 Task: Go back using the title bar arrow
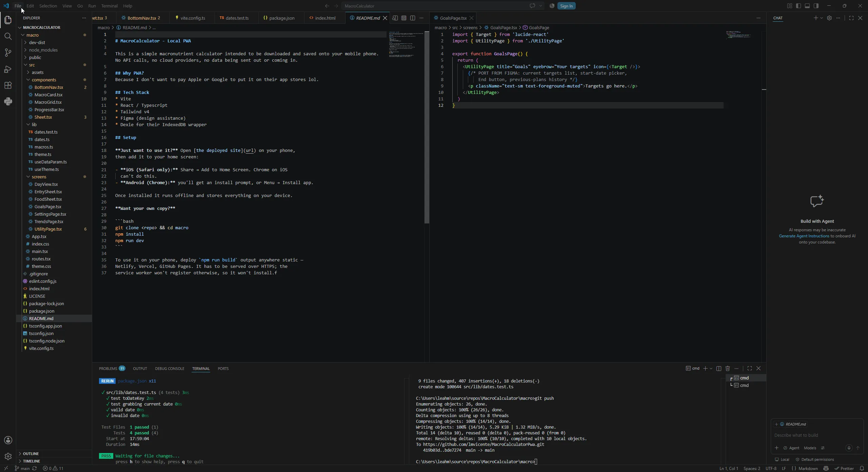pyautogui.click(x=327, y=6)
